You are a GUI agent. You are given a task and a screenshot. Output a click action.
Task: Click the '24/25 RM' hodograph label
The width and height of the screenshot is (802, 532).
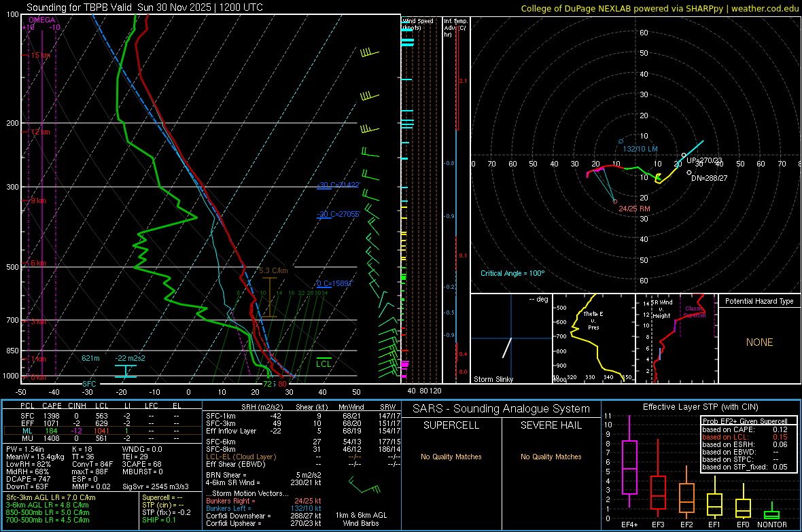(x=634, y=209)
